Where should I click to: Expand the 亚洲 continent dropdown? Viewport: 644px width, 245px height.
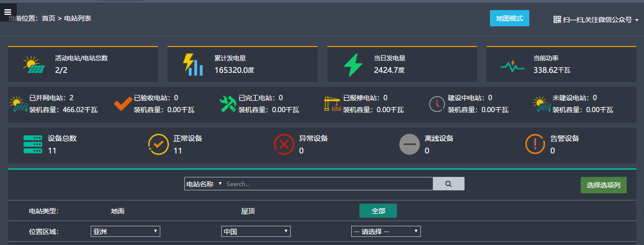click(x=125, y=232)
